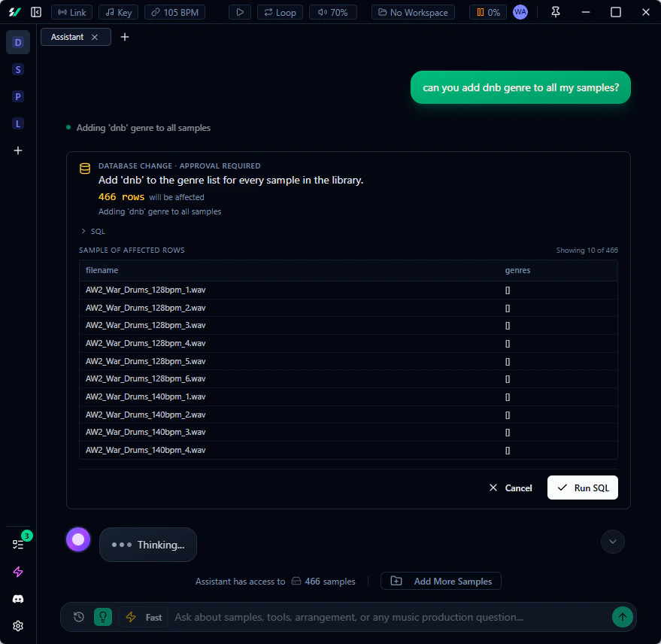Image resolution: width=661 pixels, height=644 pixels.
Task: Click Add More Samples
Action: pyautogui.click(x=441, y=580)
